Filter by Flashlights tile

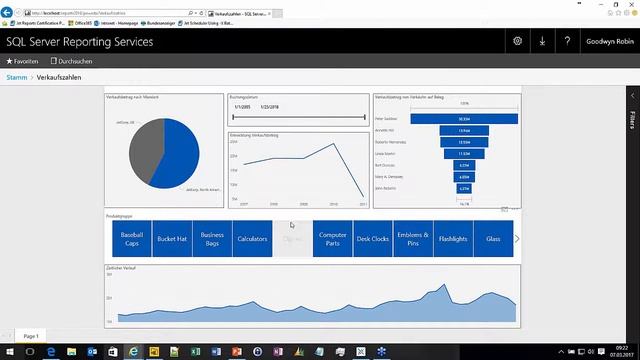click(x=453, y=239)
